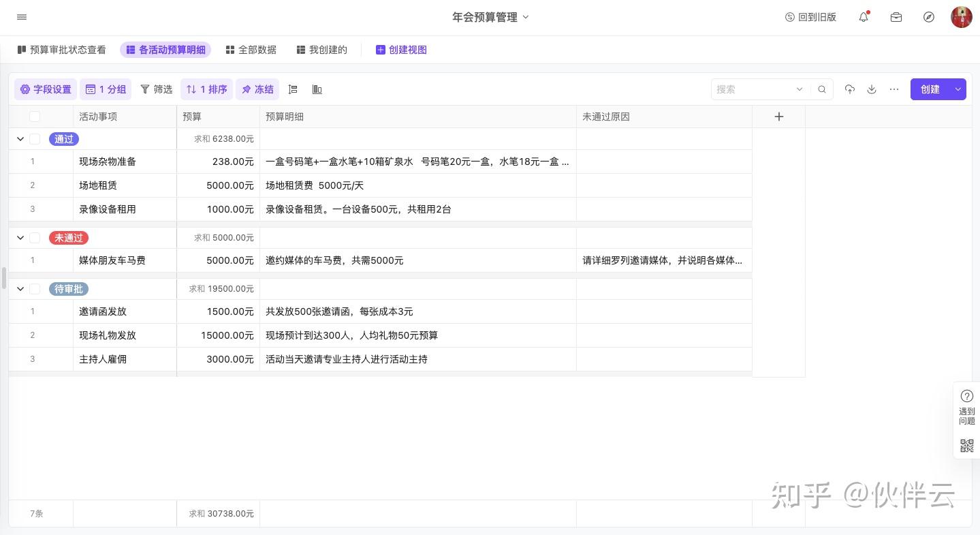The height and width of the screenshot is (535, 980).
Task: Open the more options ellipsis
Action: [894, 89]
